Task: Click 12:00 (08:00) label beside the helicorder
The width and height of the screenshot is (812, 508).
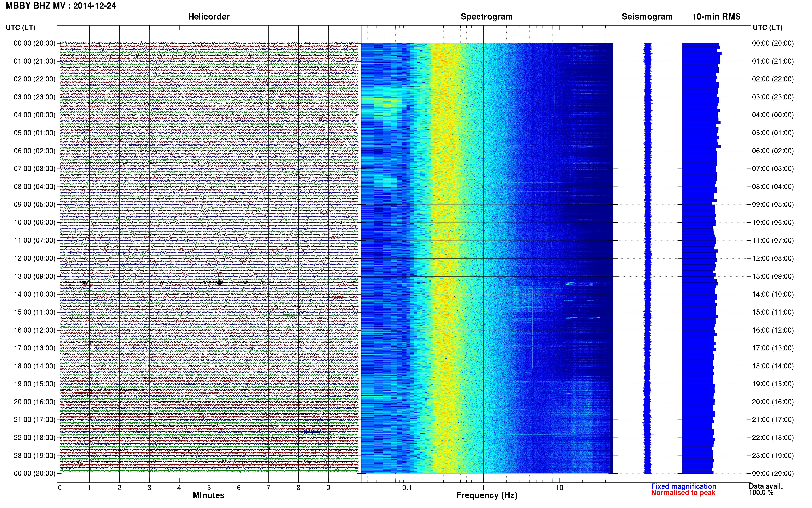Action: 35,258
